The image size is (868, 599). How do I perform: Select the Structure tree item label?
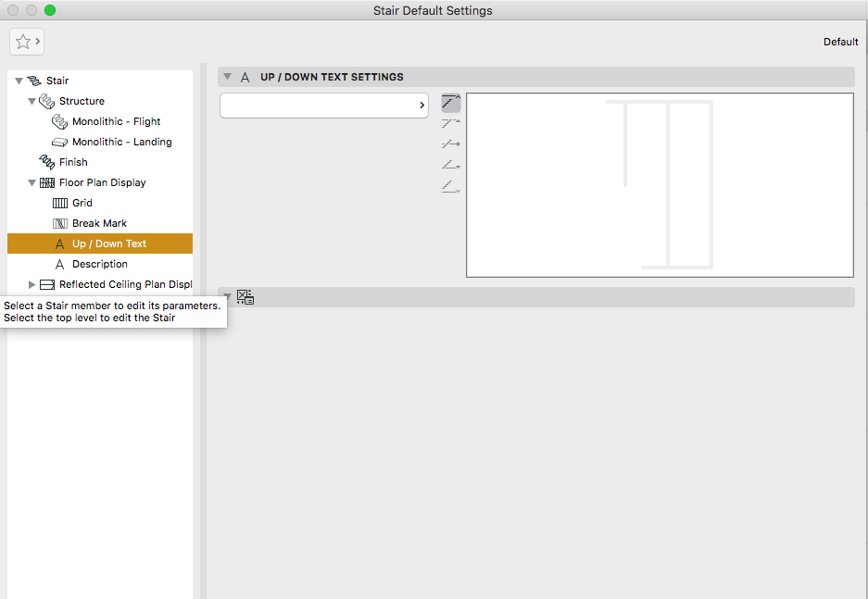pyautogui.click(x=82, y=101)
